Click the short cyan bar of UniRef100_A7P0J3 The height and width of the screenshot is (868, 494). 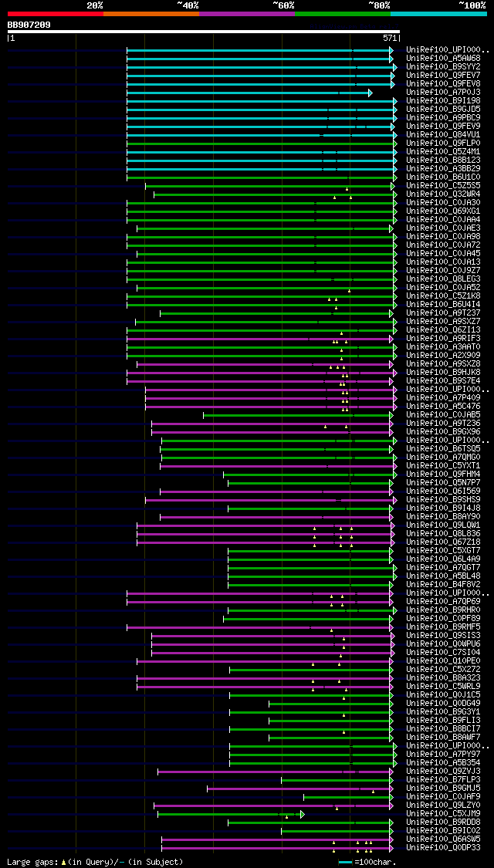[x=249, y=93]
